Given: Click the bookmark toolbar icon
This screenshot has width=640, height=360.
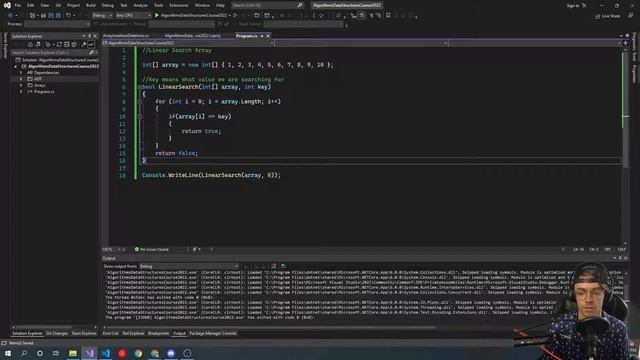Looking at the screenshot, I should tap(388, 16).
